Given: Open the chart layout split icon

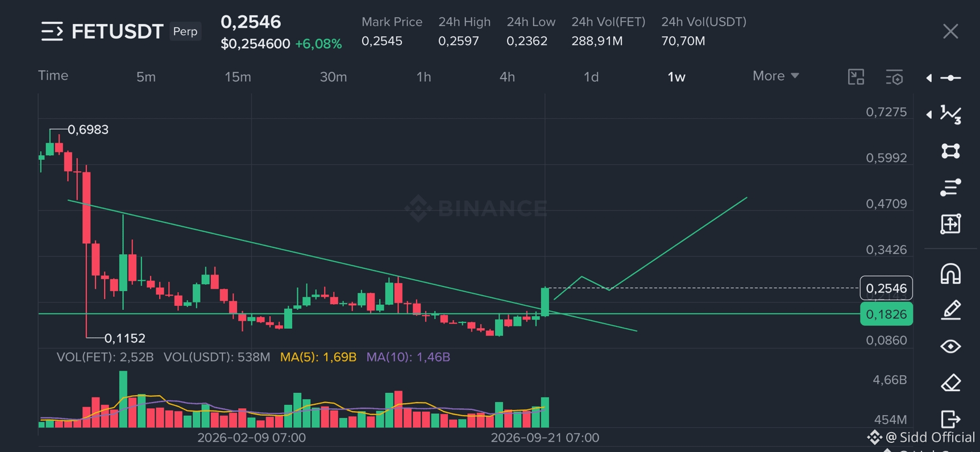Looking at the screenshot, I should pyautogui.click(x=856, y=77).
